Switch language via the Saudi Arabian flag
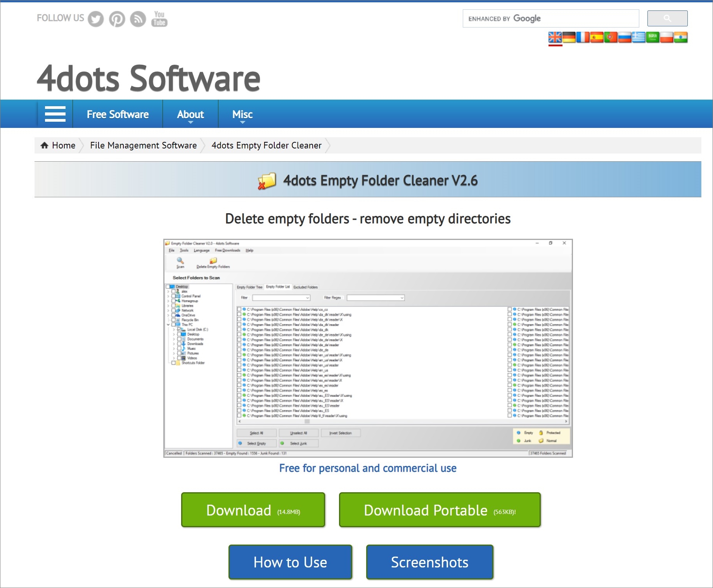This screenshot has height=588, width=713. (x=653, y=37)
